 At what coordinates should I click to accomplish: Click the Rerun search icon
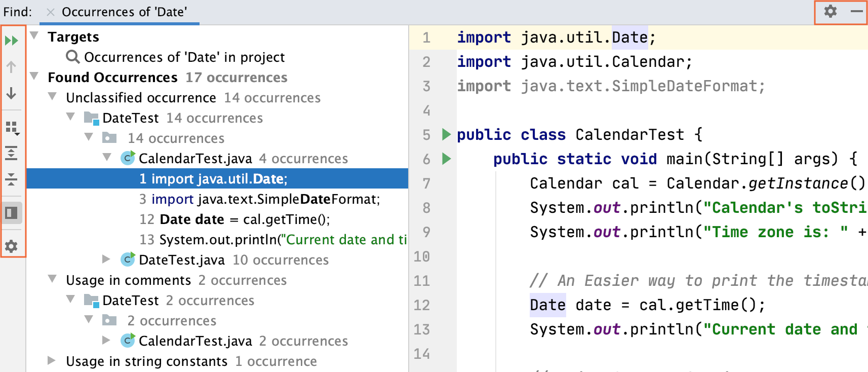click(x=11, y=41)
